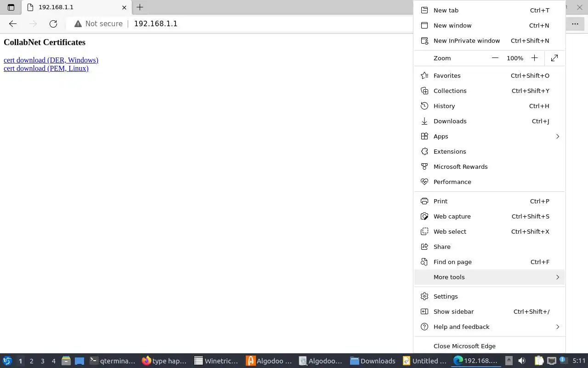Switch to Downloads folder taskbar window
Image resolution: width=588 pixels, height=368 pixels.
[x=373, y=361]
